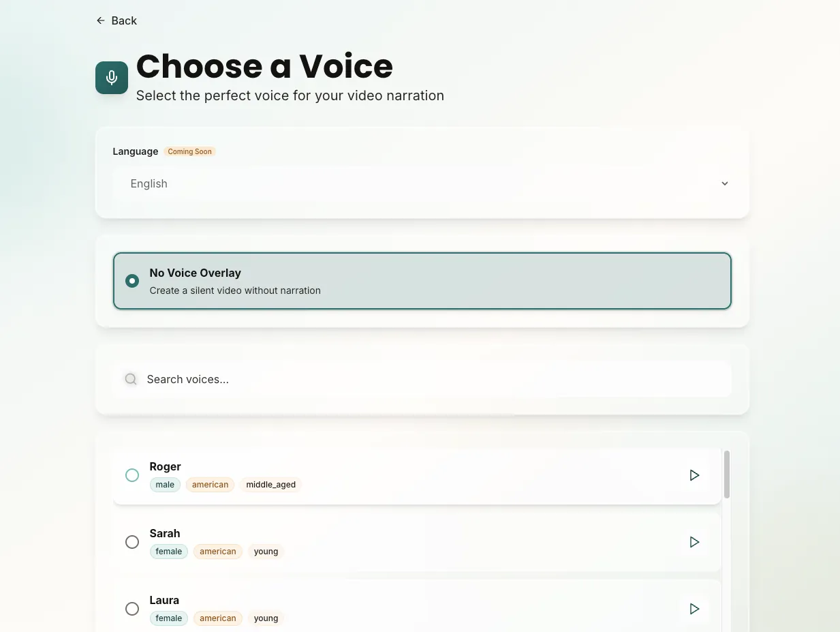The width and height of the screenshot is (840, 632).
Task: Click the male tag on Roger's voice
Action: pyautogui.click(x=165, y=484)
